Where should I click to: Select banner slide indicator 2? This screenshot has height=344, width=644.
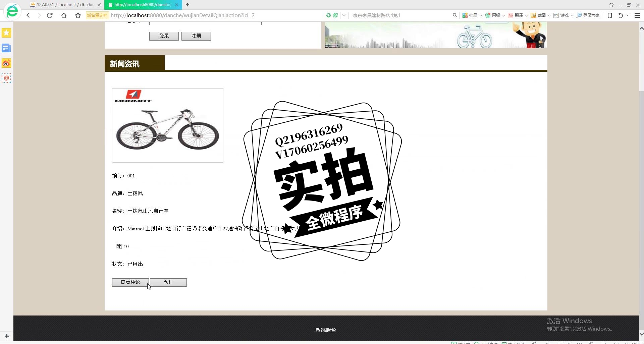tap(540, 46)
